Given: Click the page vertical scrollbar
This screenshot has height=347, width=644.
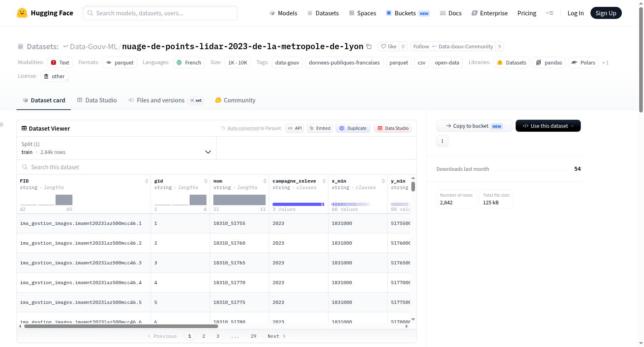Looking at the screenshot, I should point(641,60).
